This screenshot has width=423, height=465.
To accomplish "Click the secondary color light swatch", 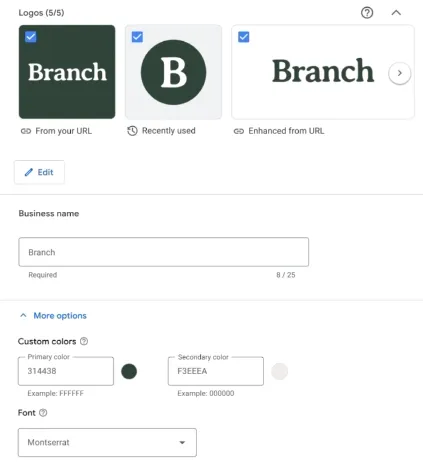I will pos(279,371).
